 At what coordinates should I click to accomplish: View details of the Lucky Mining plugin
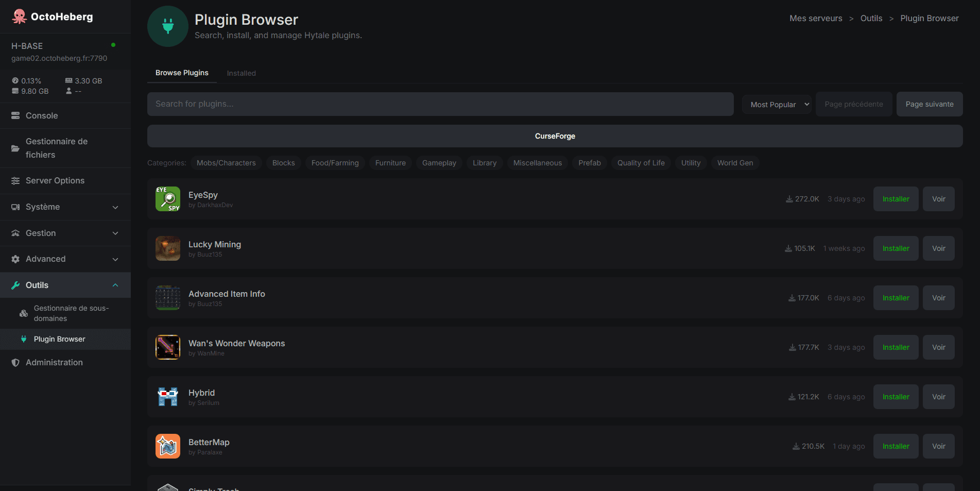click(939, 248)
